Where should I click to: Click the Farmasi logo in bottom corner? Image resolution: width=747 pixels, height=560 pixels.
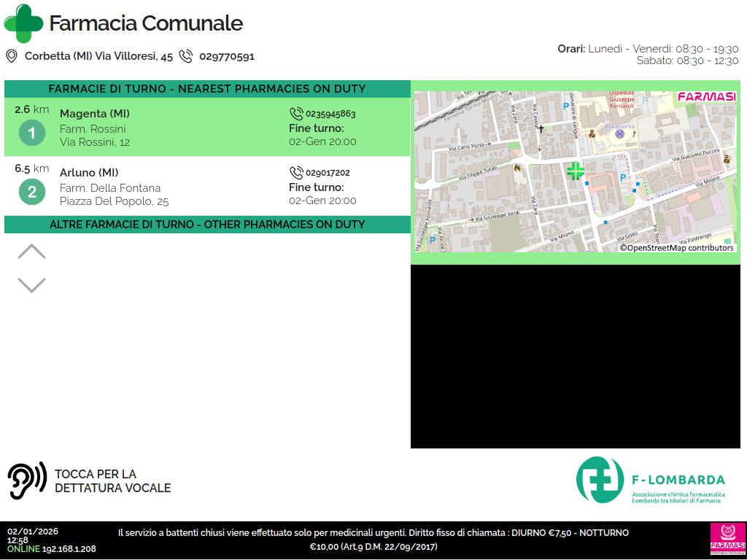727,540
